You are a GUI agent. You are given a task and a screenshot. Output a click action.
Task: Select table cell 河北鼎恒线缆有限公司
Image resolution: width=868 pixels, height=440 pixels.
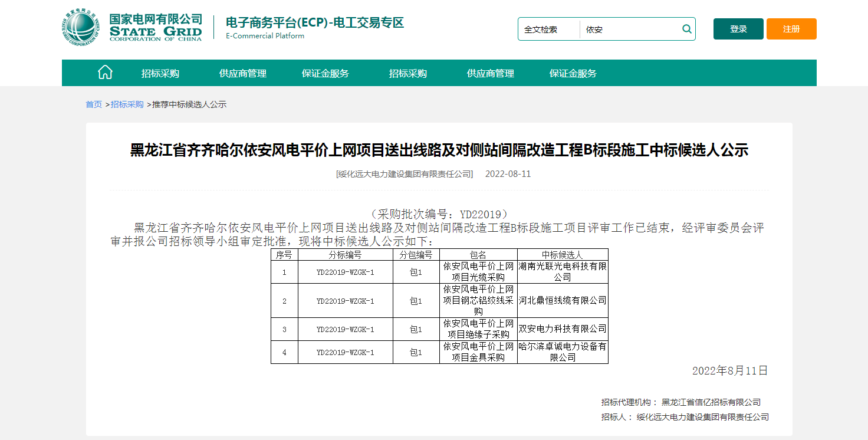coord(563,301)
